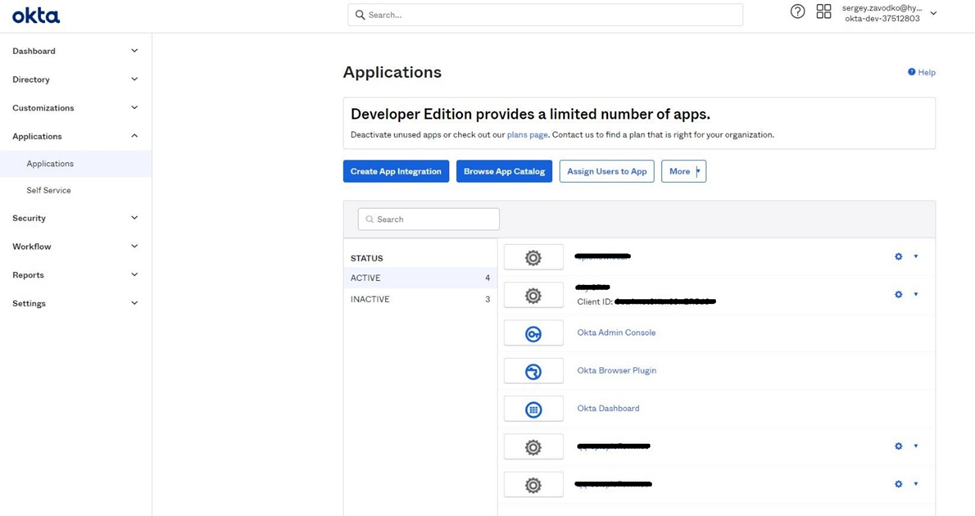Click the Help link at top right

coord(926,72)
